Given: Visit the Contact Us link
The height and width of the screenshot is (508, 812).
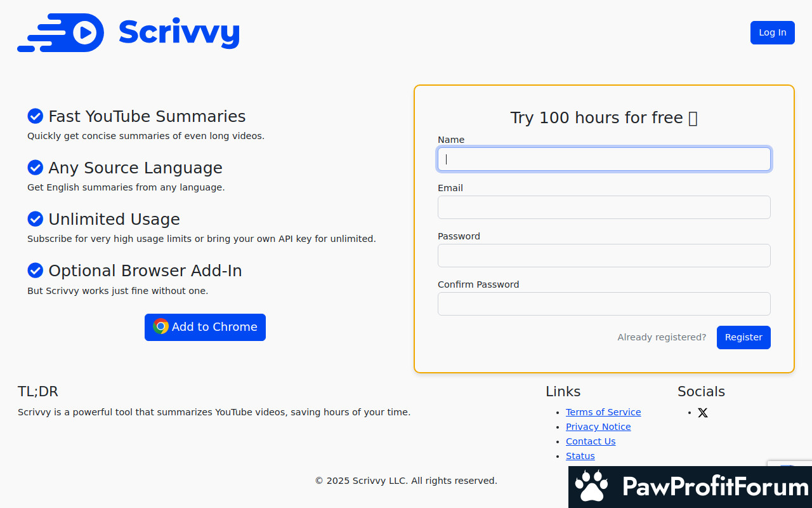Looking at the screenshot, I should [591, 441].
